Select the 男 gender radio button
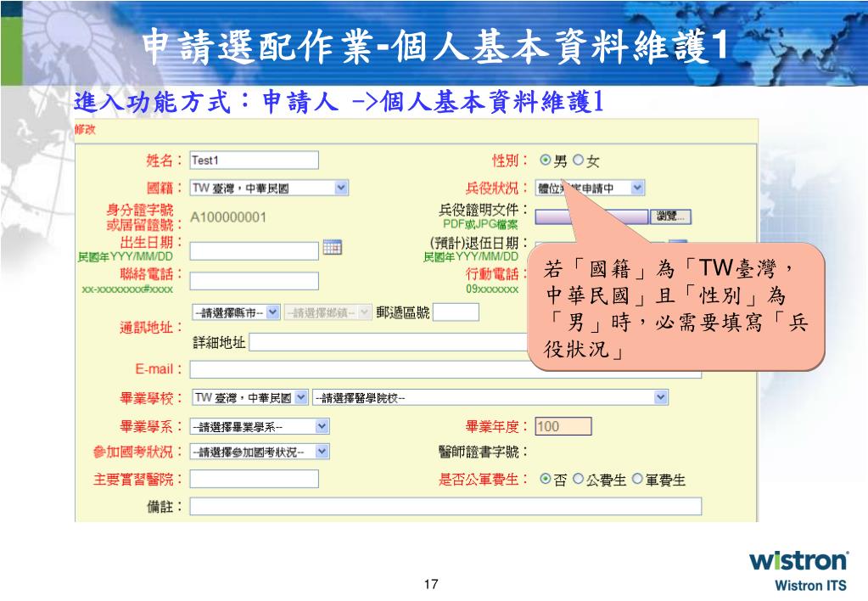Viewport: 868px width, 601px height. (546, 160)
